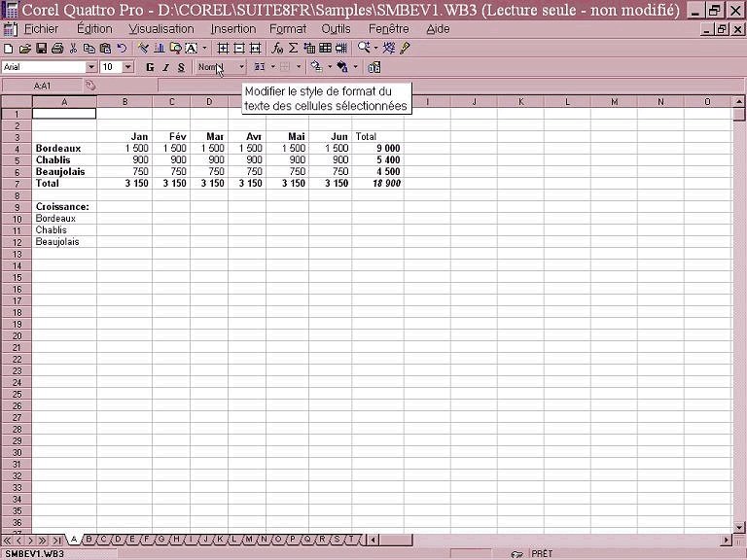Image resolution: width=747 pixels, height=560 pixels.
Task: Open a file with the folder icon
Action: pyautogui.click(x=24, y=48)
